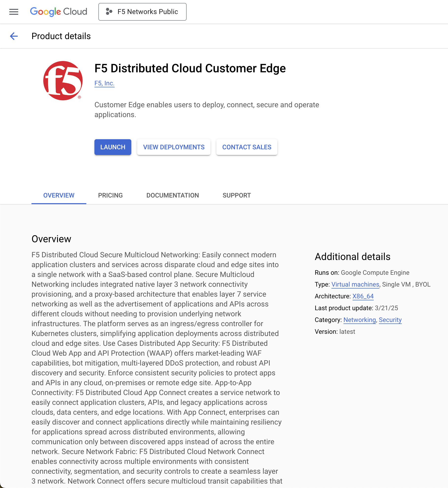This screenshot has width=448, height=488.
Task: Switch to the Documentation tab
Action: point(172,195)
